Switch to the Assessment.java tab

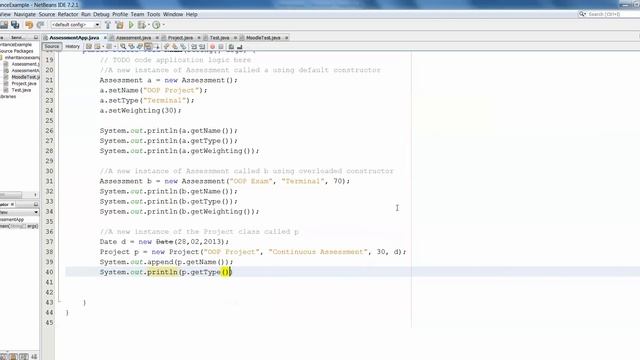tap(133, 38)
